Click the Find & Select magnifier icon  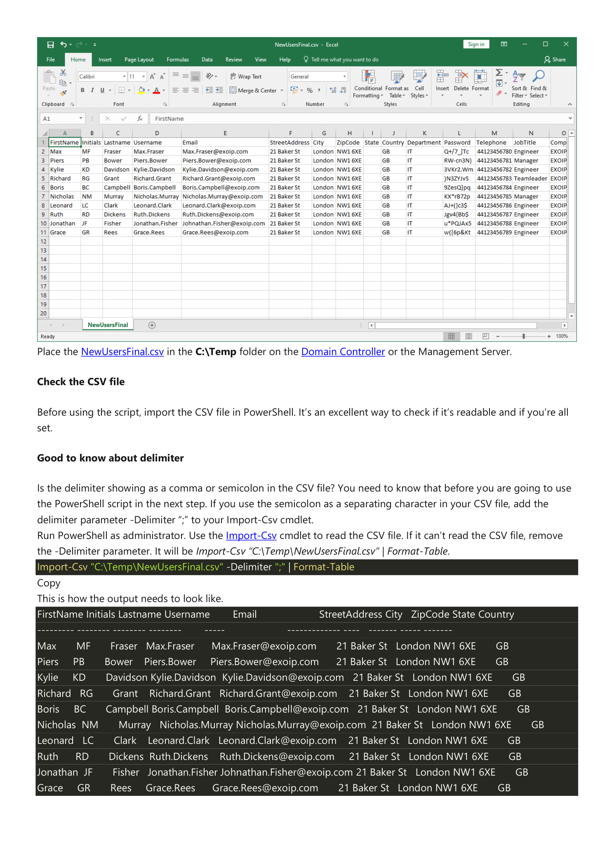tap(539, 77)
